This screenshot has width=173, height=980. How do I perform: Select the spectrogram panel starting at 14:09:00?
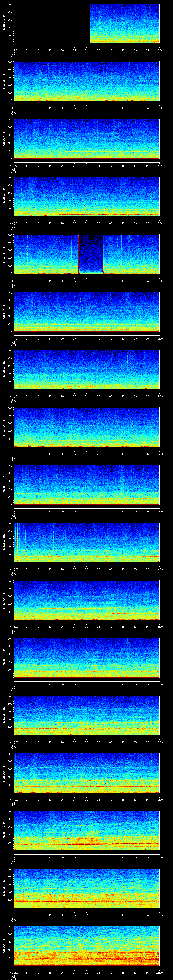(87, 312)
